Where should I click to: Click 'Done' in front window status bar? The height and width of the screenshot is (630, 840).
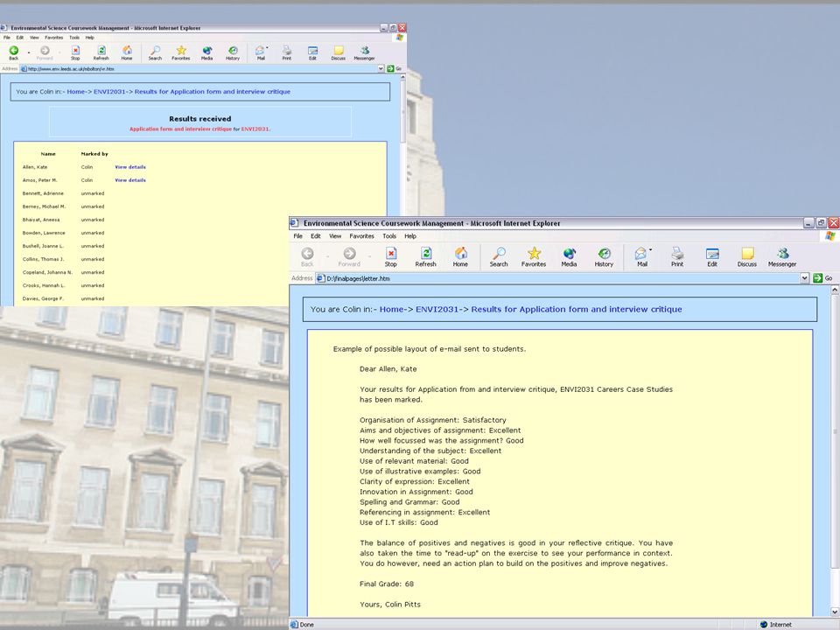click(x=307, y=625)
